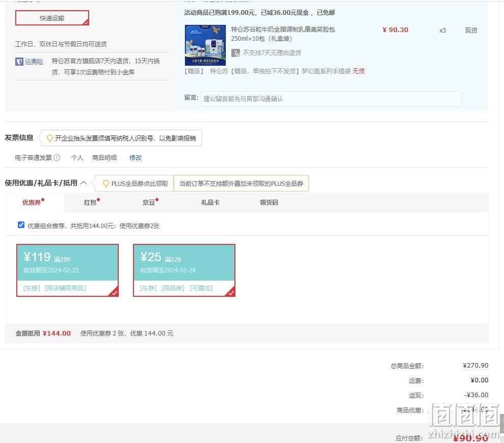Viewport: 504px width, 443px height.
Task: Click the 无货 gift stock label
Action: tap(358, 71)
